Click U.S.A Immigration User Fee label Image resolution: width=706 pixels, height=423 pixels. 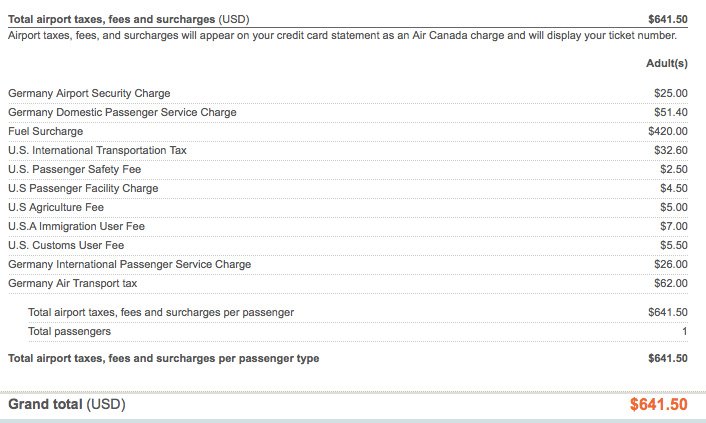click(76, 226)
